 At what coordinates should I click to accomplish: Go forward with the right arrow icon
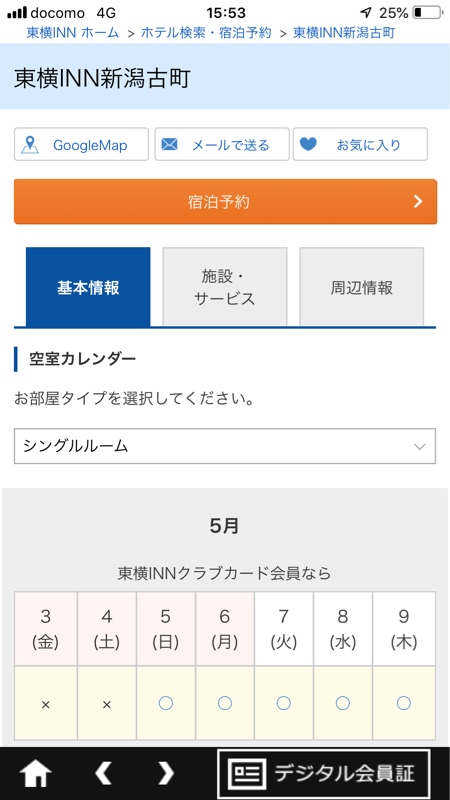166,773
